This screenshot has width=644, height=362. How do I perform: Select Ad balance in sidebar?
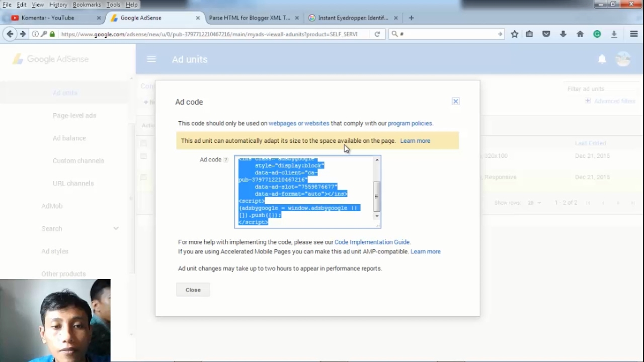click(69, 138)
